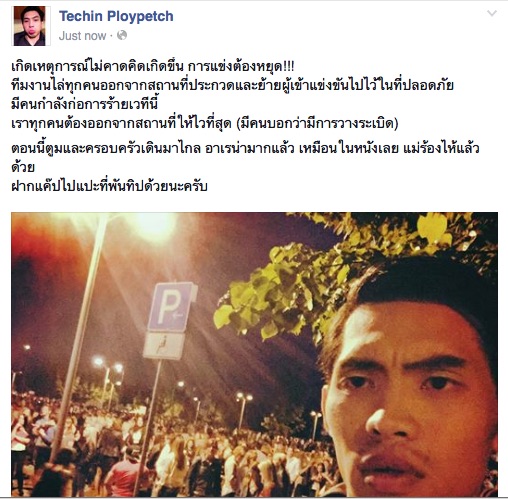Viewport: 508px width, 499px height.
Task: Click the single word line 'ด้วย'
Action: click(x=23, y=167)
